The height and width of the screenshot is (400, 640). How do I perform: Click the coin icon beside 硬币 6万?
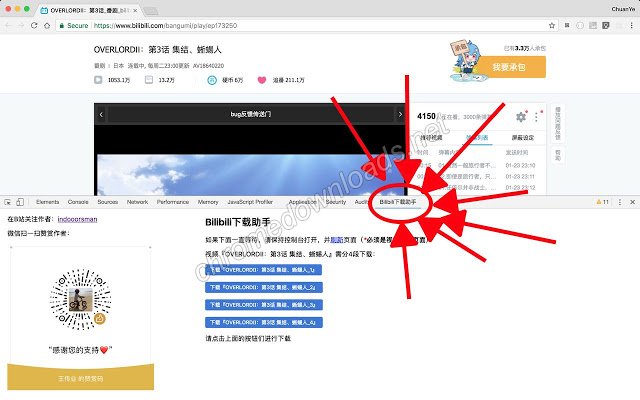coord(211,80)
